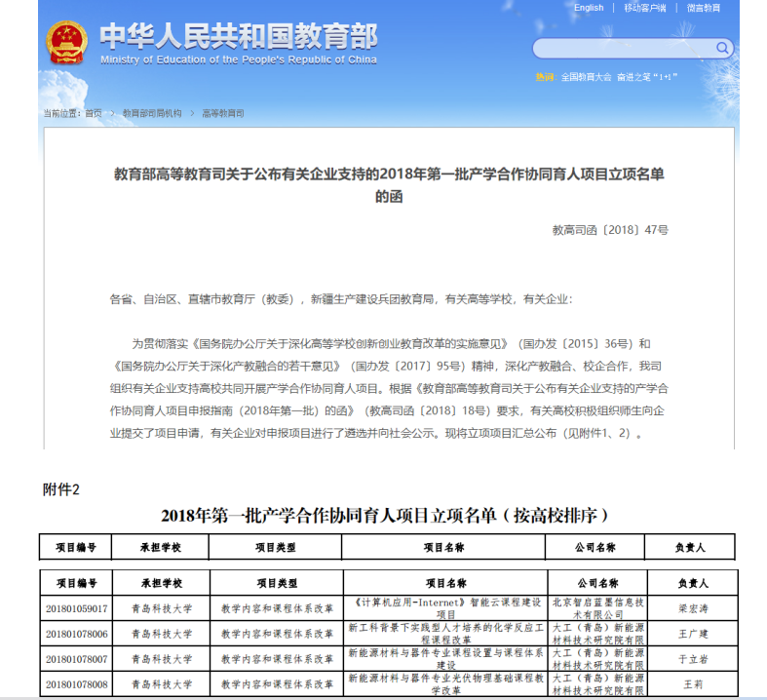This screenshot has width=767, height=700.
Task: Open the 微言教育 link
Action: (703, 8)
